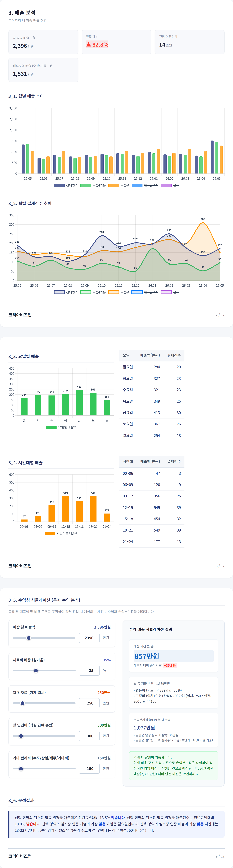Toggle 수성구 legend in 월별 결제건수 추이 chart

point(119,292)
